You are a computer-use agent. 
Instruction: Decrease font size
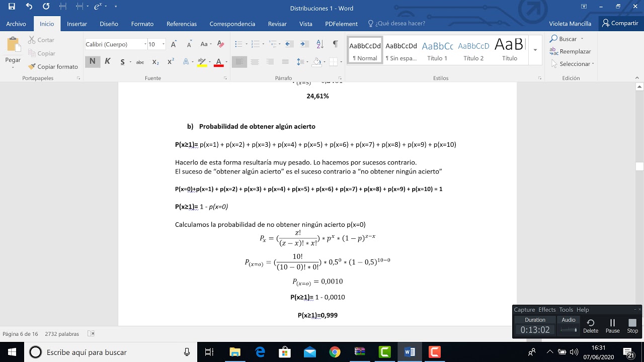pyautogui.click(x=189, y=44)
